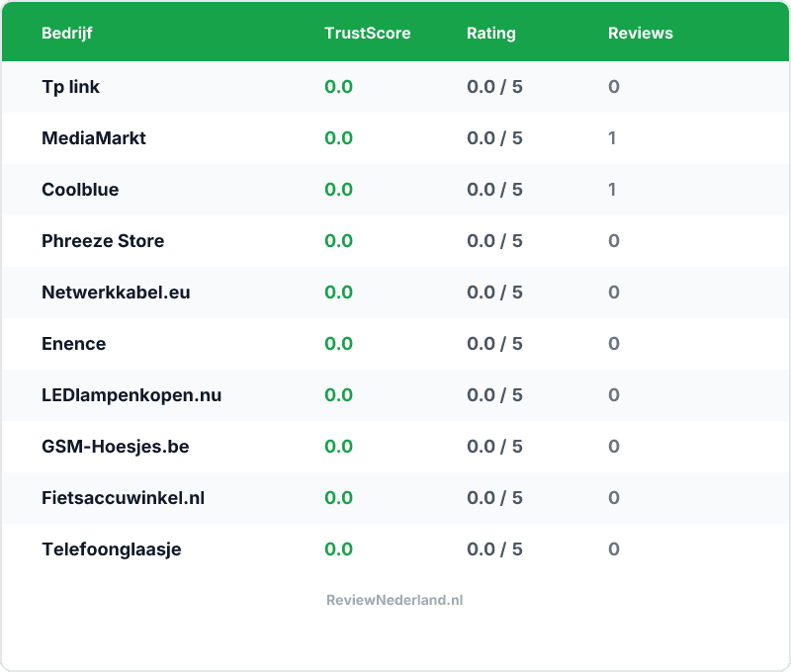Visit the ReviewNederland.nl website link

tap(394, 600)
